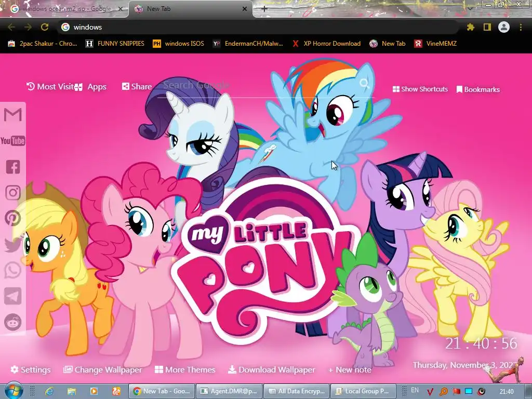
Task: Open Most Visited sites list
Action: pos(50,87)
